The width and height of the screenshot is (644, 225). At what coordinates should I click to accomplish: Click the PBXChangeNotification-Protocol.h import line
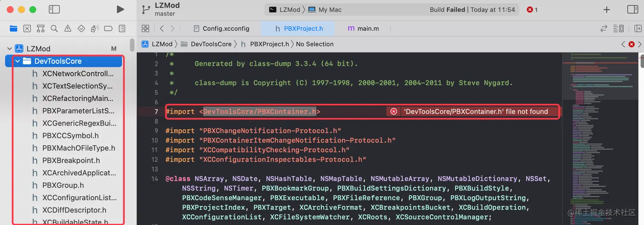coord(253,131)
